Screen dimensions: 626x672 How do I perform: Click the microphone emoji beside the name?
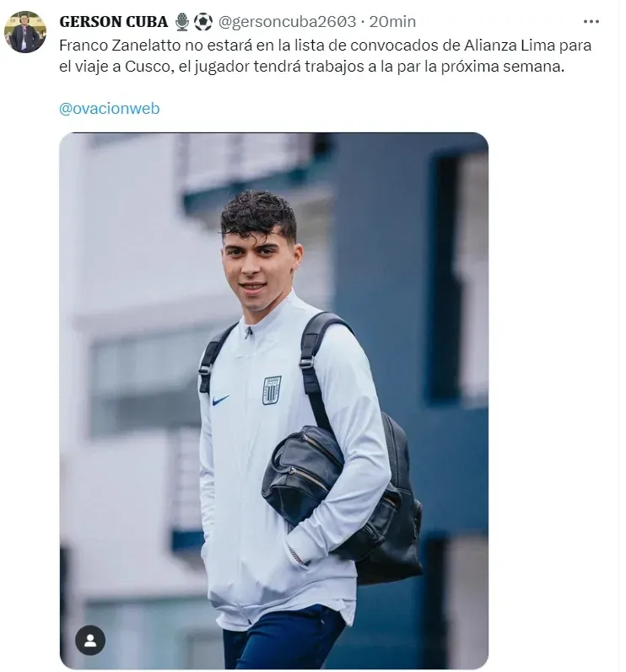[x=182, y=21]
